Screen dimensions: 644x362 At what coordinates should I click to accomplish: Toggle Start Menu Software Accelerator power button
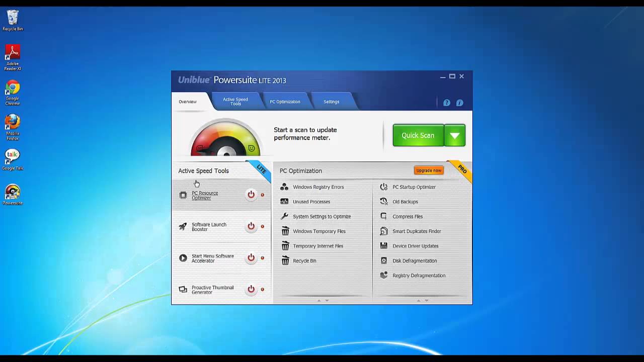pos(251,258)
